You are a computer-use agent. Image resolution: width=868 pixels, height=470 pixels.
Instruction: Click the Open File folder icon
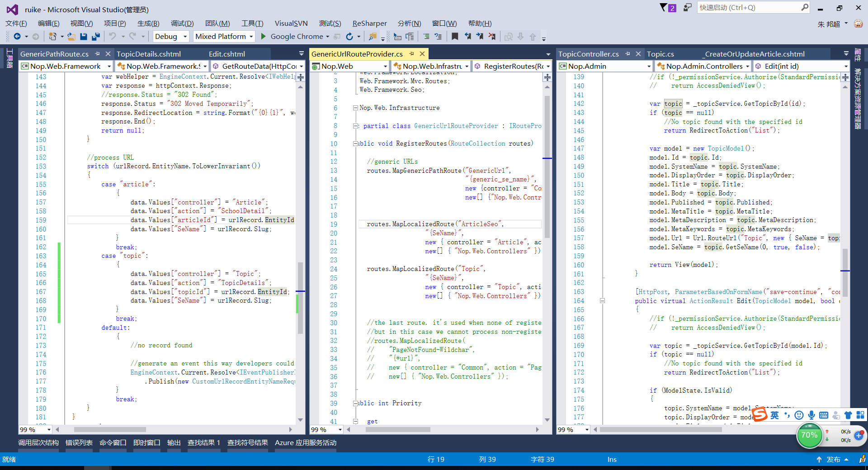click(x=71, y=37)
